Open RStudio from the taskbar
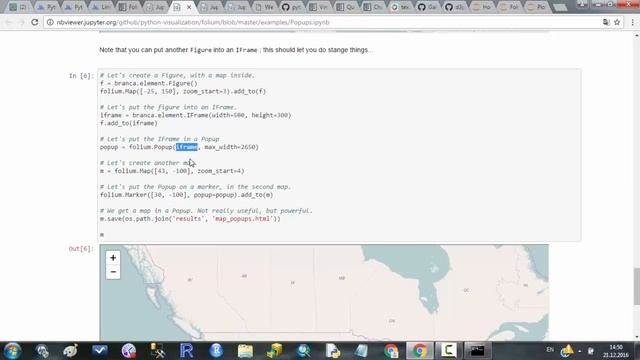640x360 pixels. point(216,351)
